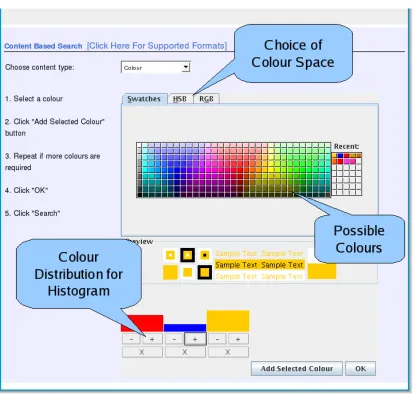
Task: Switch to the HSB tab
Action: click(180, 99)
